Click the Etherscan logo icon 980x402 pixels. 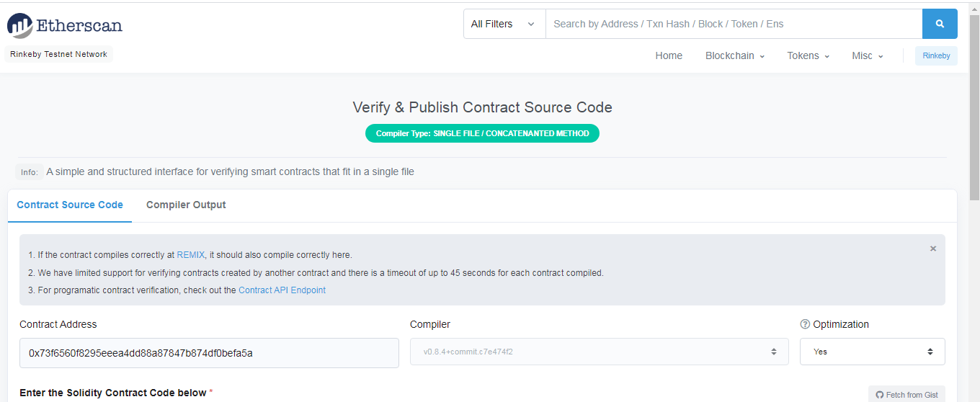click(20, 25)
